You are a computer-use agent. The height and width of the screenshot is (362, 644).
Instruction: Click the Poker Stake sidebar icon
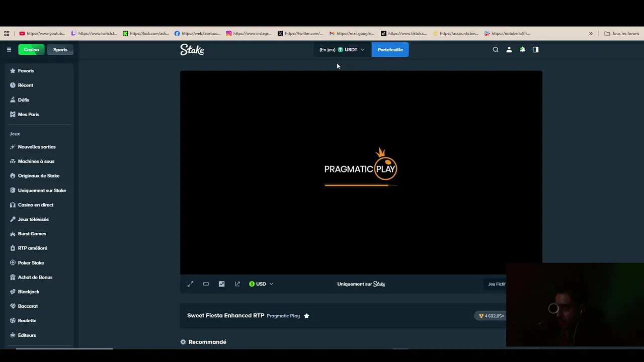pos(13,263)
